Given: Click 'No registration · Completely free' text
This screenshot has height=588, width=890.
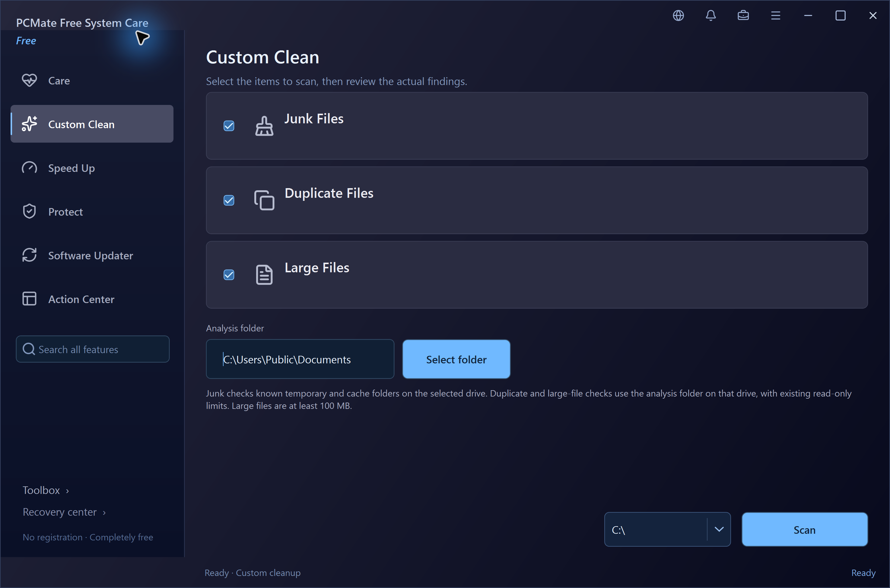Looking at the screenshot, I should pyautogui.click(x=88, y=537).
